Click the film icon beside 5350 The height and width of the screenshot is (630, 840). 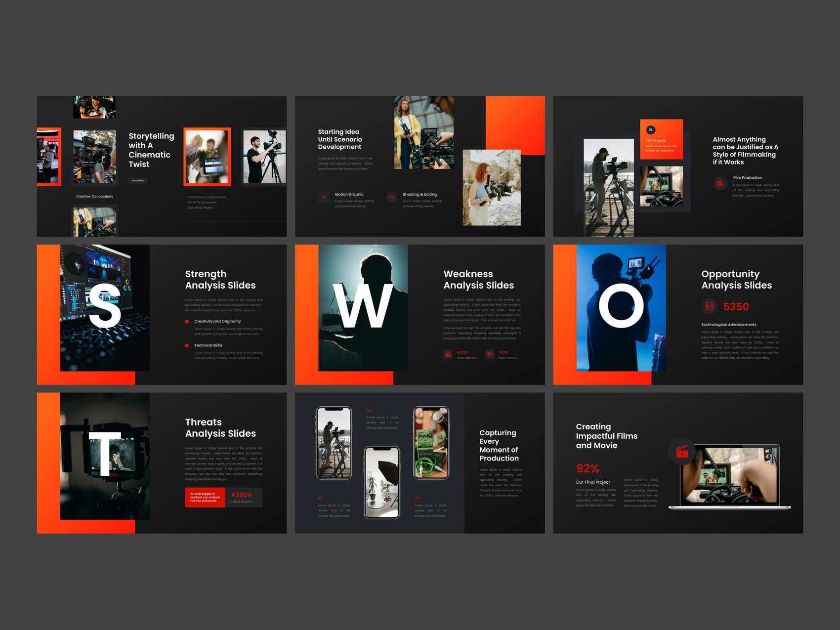pyautogui.click(x=709, y=306)
